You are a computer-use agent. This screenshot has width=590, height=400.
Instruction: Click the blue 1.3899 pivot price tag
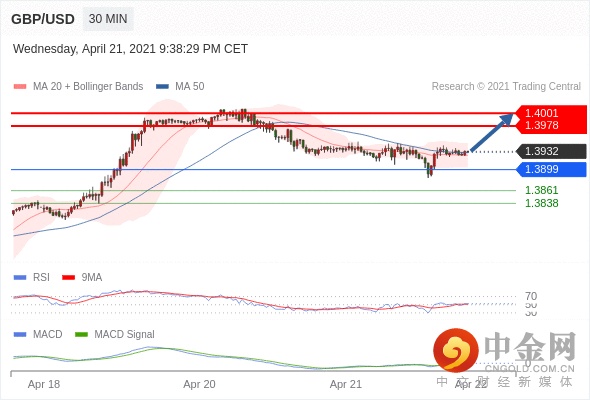click(x=551, y=169)
